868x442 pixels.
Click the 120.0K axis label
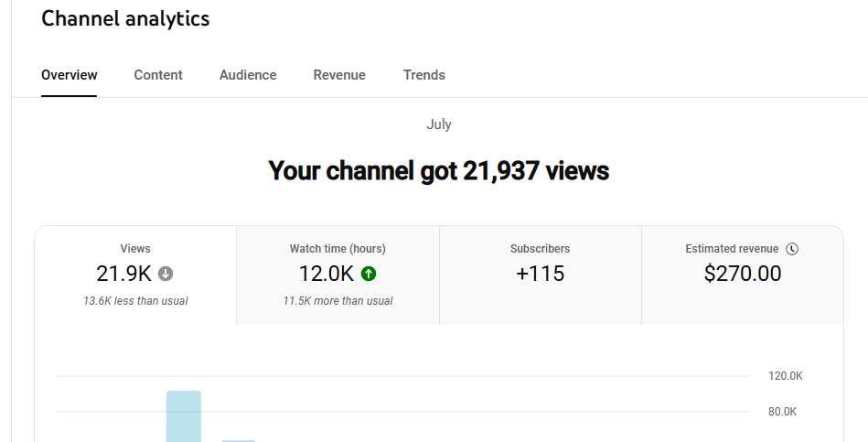pos(785,376)
